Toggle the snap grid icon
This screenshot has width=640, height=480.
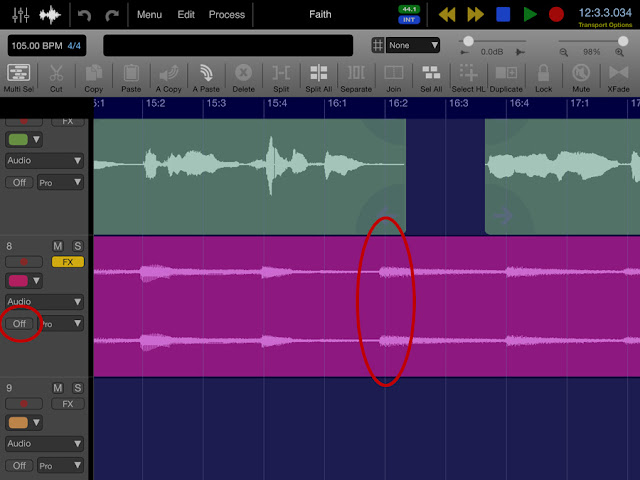[378, 45]
